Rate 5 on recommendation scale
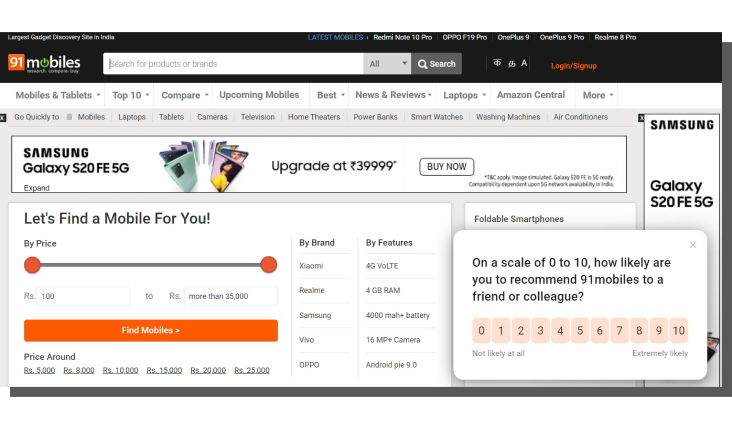 [x=580, y=331]
